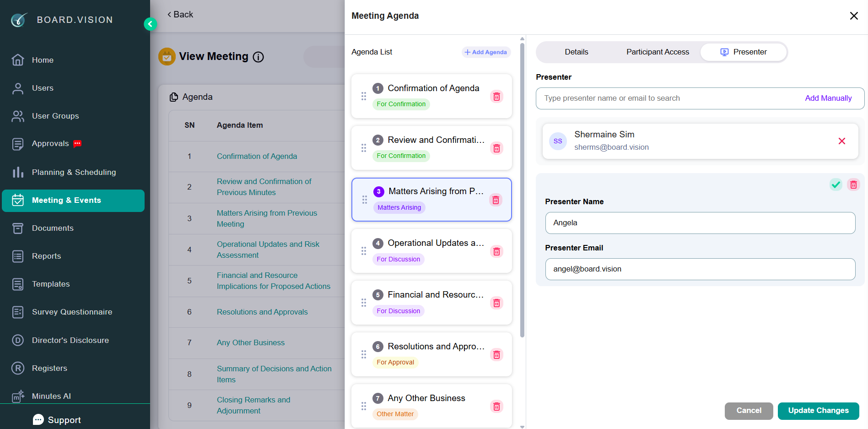Click the Presenter Name field

(700, 223)
